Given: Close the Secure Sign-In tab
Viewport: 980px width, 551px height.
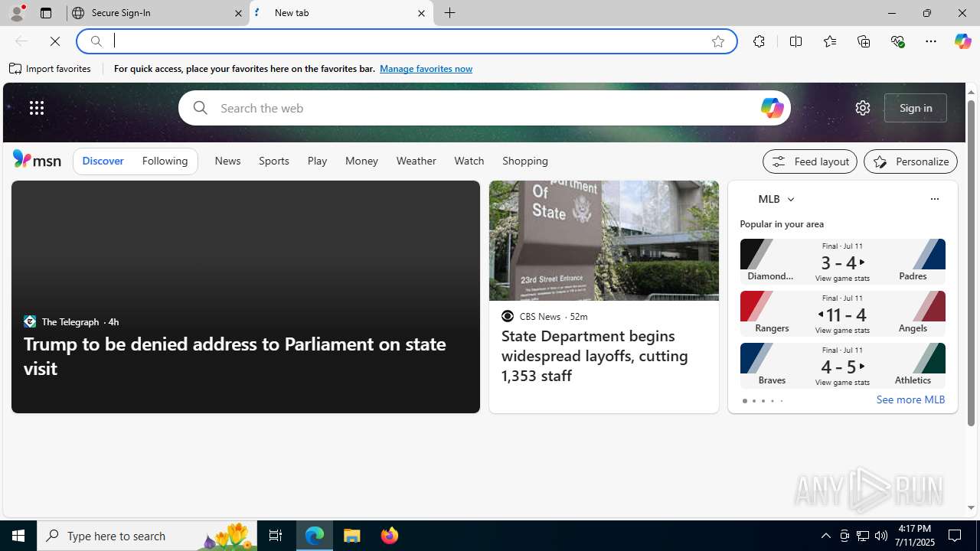Looking at the screenshot, I should 238,13.
